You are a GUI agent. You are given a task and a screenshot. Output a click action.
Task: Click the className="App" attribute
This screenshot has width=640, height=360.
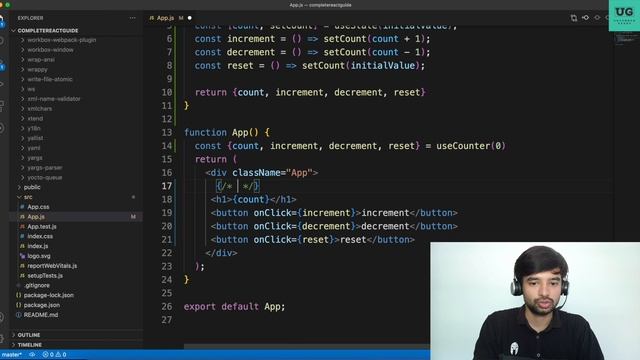pos(272,173)
